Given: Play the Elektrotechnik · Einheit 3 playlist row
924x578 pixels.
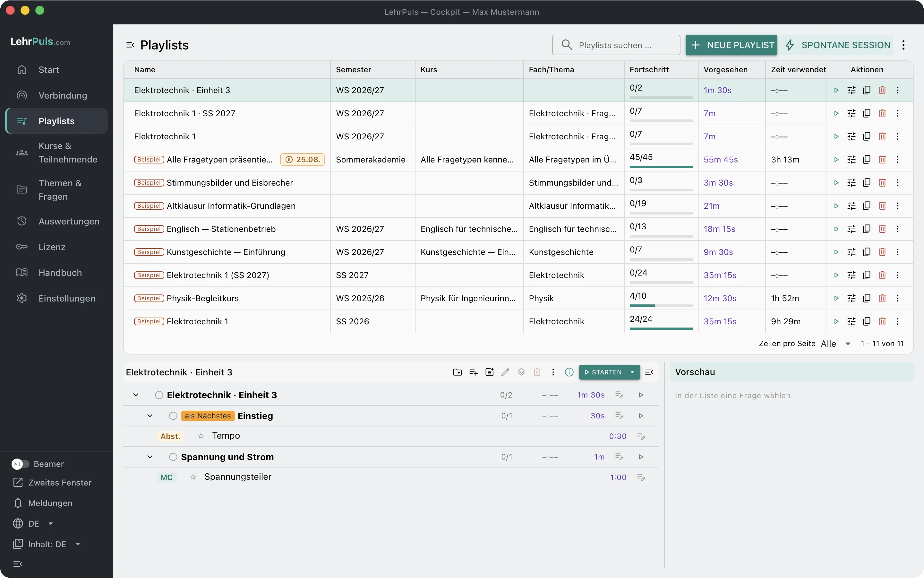Looking at the screenshot, I should point(836,90).
